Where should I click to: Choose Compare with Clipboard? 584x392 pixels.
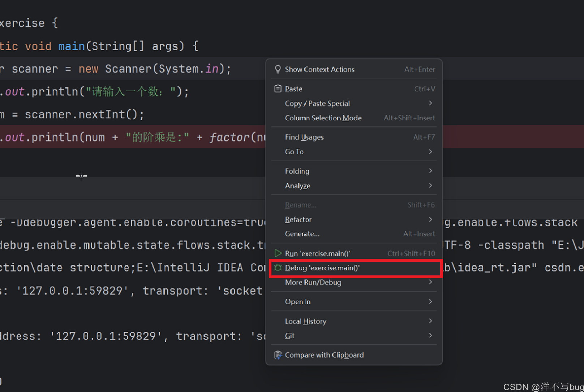[354, 355]
